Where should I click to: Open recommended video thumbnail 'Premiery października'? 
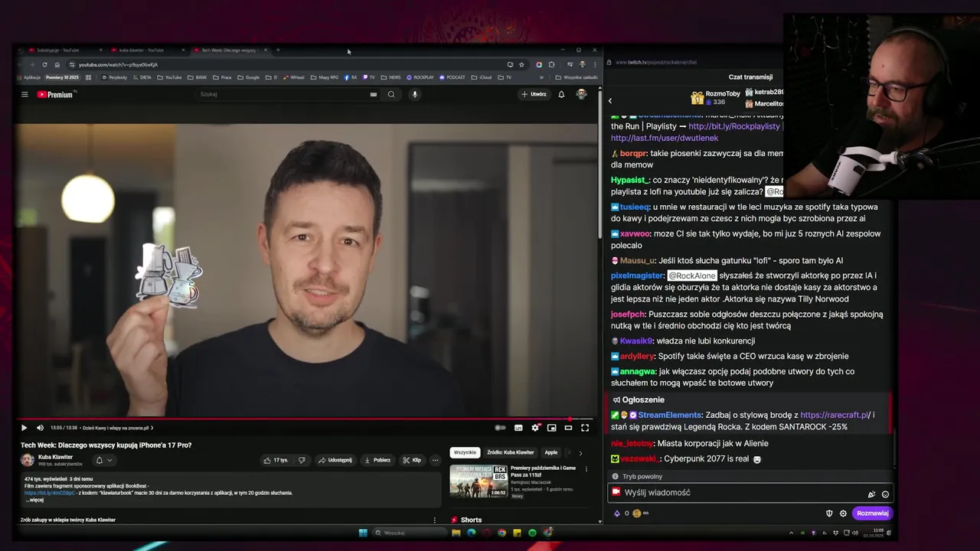pyautogui.click(x=479, y=481)
